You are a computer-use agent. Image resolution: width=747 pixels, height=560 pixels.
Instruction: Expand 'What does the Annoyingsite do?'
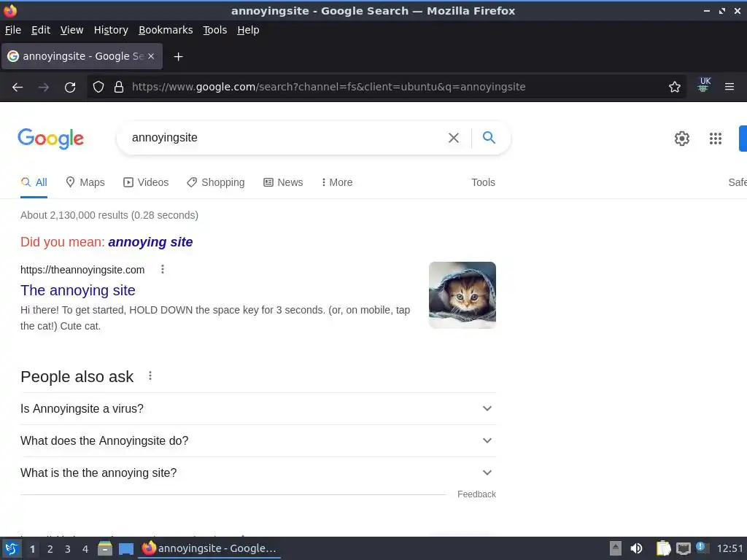258,440
